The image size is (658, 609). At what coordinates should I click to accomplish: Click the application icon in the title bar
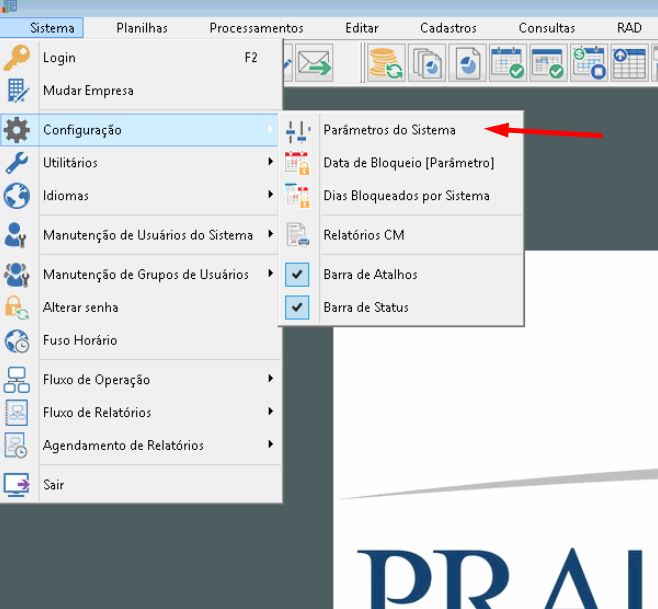(9, 6)
